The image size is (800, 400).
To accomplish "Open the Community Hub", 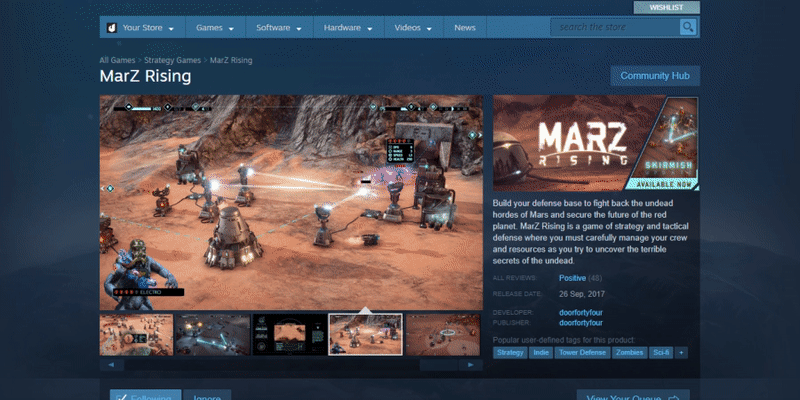I will click(x=655, y=76).
